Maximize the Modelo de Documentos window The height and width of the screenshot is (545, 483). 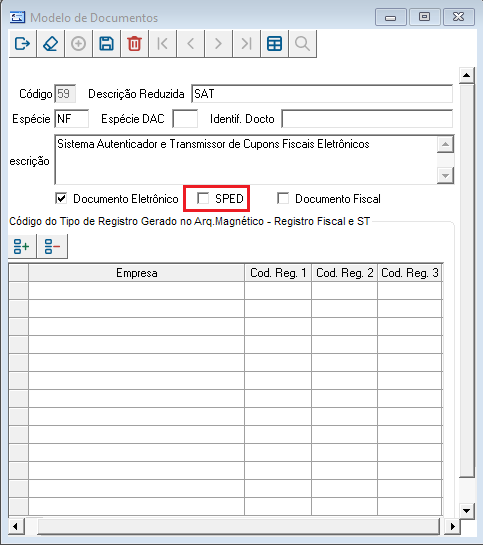click(x=425, y=17)
